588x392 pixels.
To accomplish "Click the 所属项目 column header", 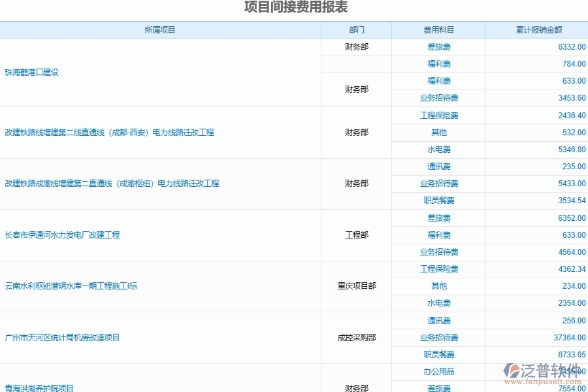I will [160, 29].
